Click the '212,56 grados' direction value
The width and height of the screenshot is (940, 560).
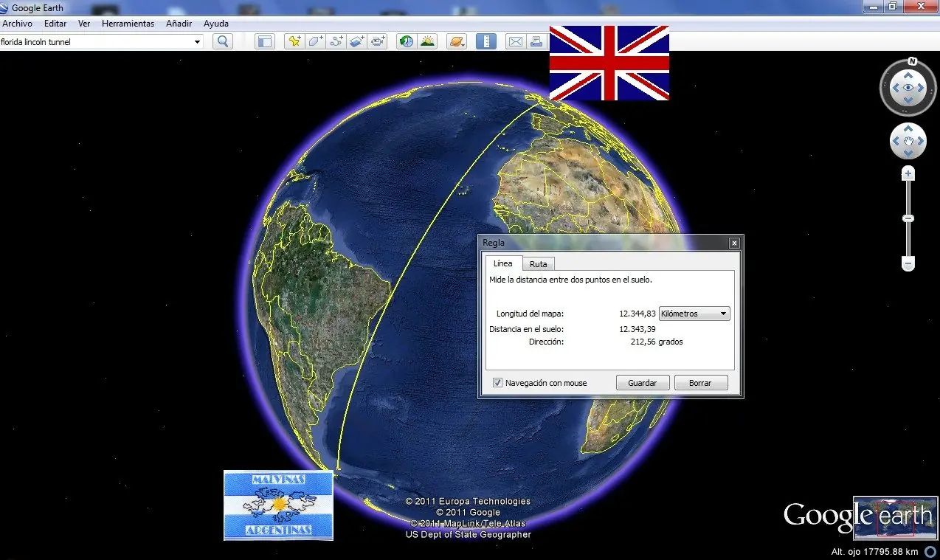(657, 342)
